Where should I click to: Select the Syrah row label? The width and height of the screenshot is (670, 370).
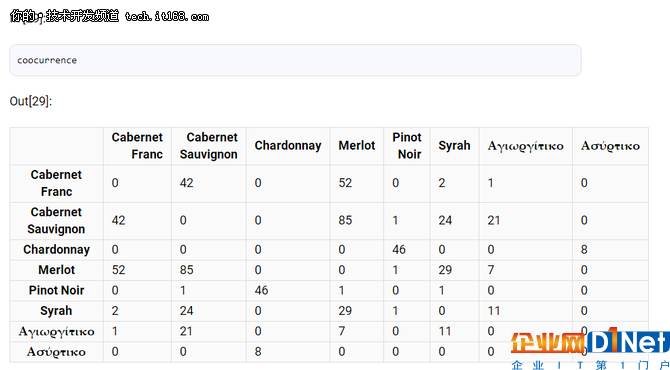(56, 311)
